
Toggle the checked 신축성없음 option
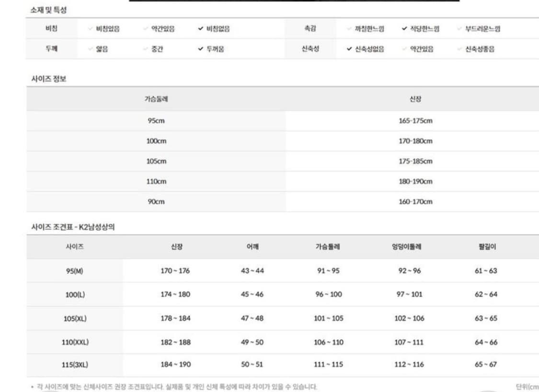366,49
